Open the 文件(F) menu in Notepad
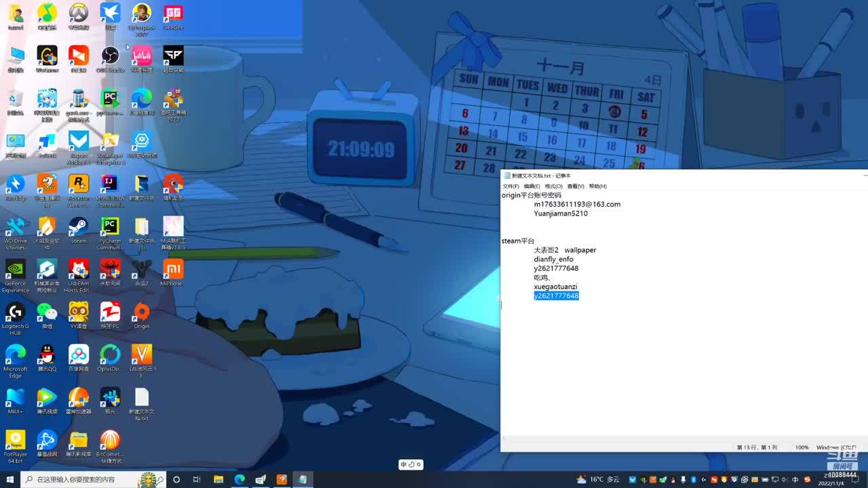Image resolution: width=868 pixels, height=488 pixels. tap(511, 186)
